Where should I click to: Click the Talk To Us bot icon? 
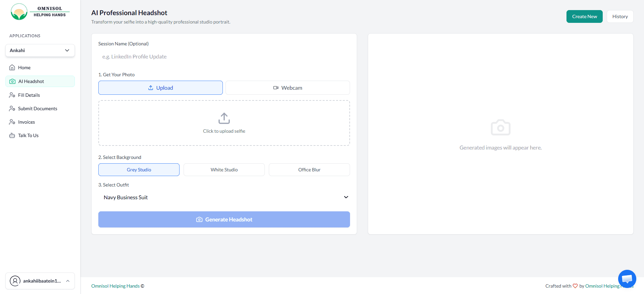pos(12,135)
